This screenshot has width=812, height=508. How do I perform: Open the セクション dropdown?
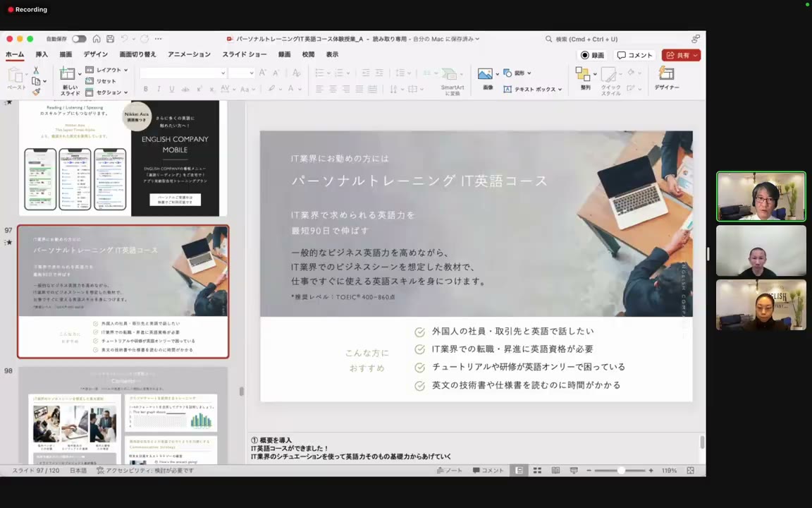[x=106, y=93]
